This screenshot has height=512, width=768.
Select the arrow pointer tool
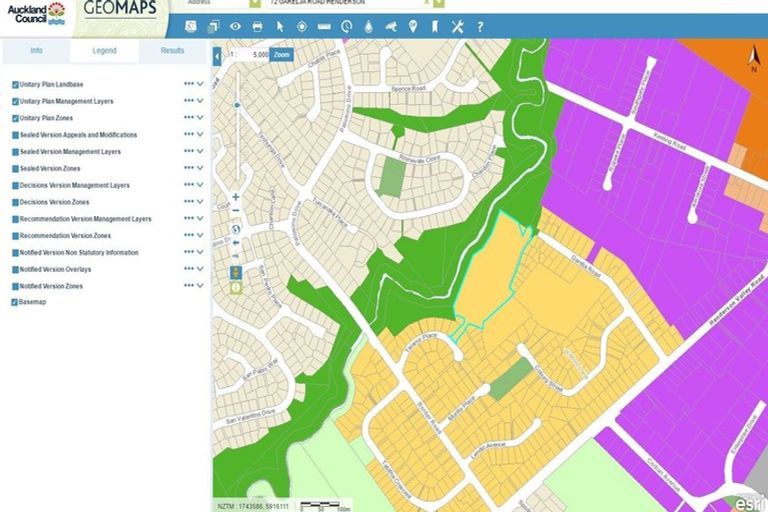280,25
